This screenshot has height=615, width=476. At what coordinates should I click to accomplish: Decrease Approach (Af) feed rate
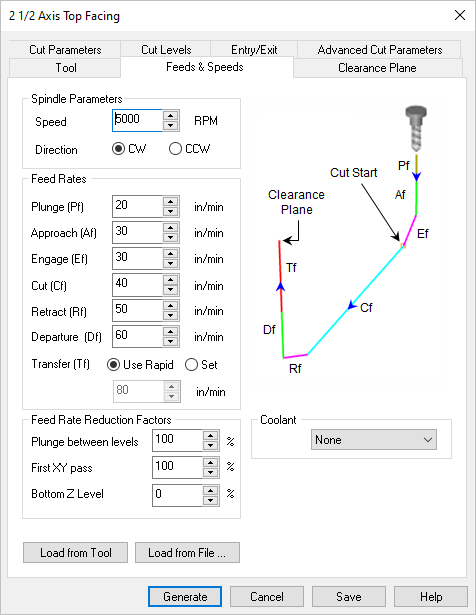coord(171,238)
